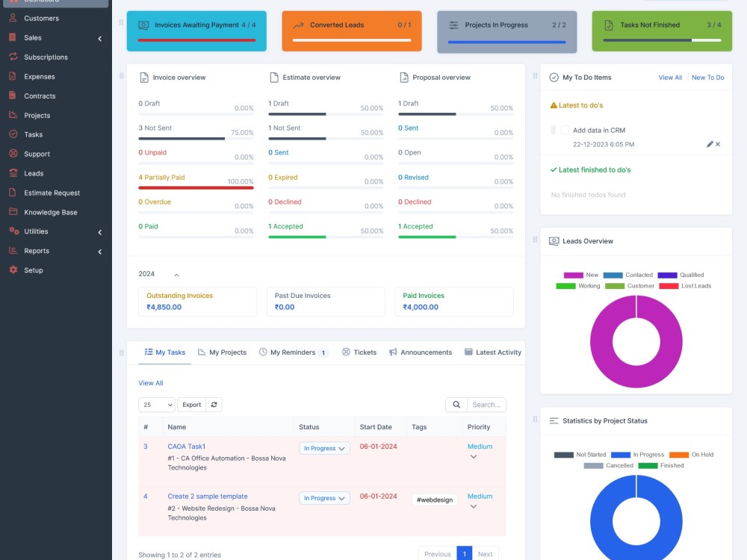Toggle Qualified legend in Leads Overview chart
This screenshot has height=560, width=747.
point(681,276)
